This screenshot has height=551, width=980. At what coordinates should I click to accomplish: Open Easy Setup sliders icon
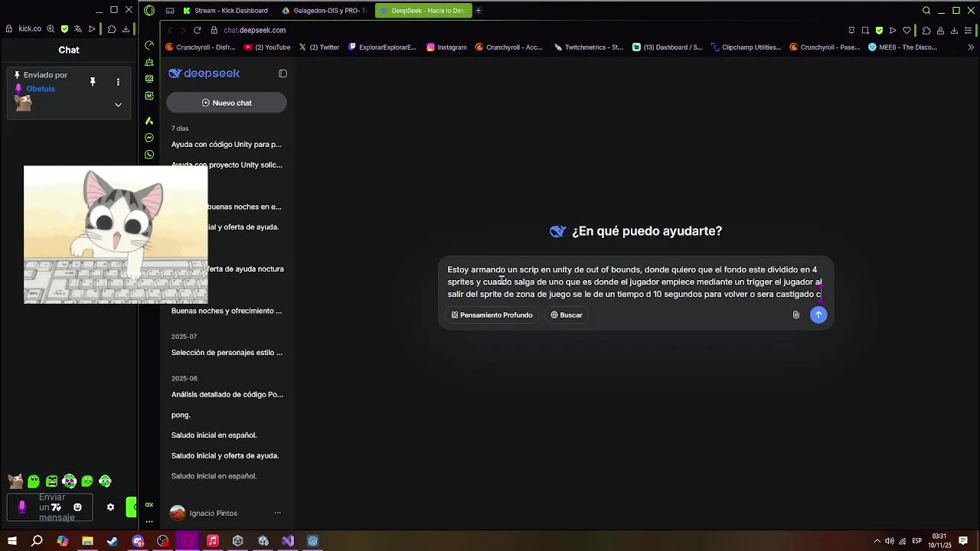pyautogui.click(x=969, y=30)
